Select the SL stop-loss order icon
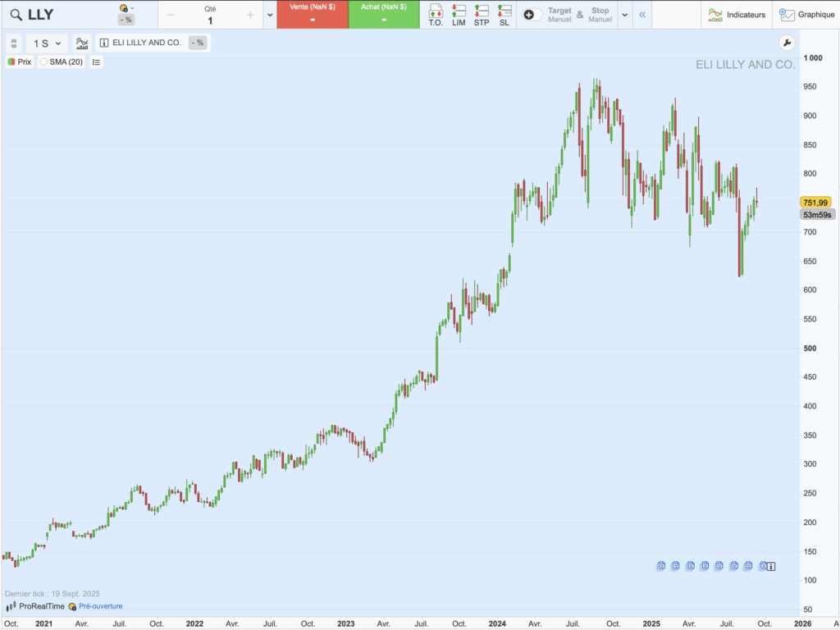 tap(504, 13)
